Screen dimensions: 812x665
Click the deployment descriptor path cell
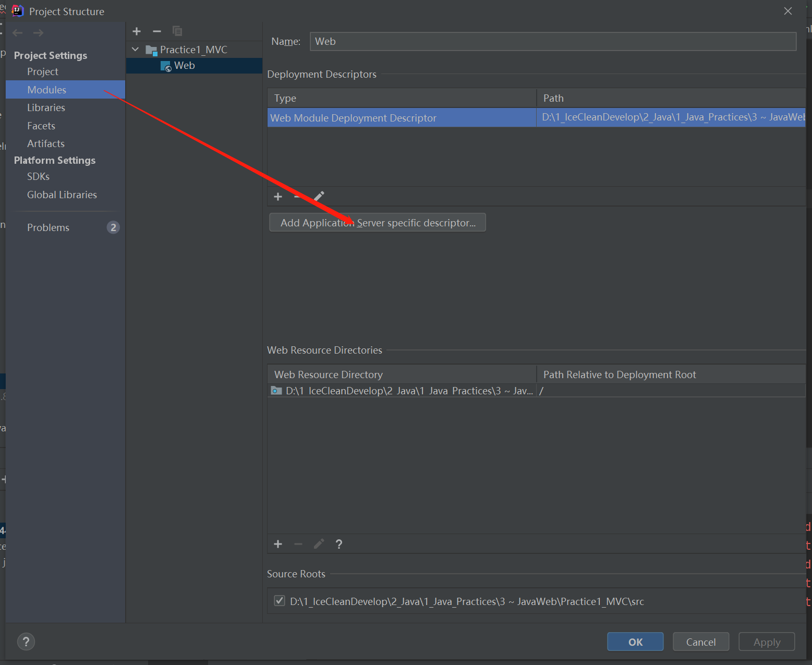[671, 117]
